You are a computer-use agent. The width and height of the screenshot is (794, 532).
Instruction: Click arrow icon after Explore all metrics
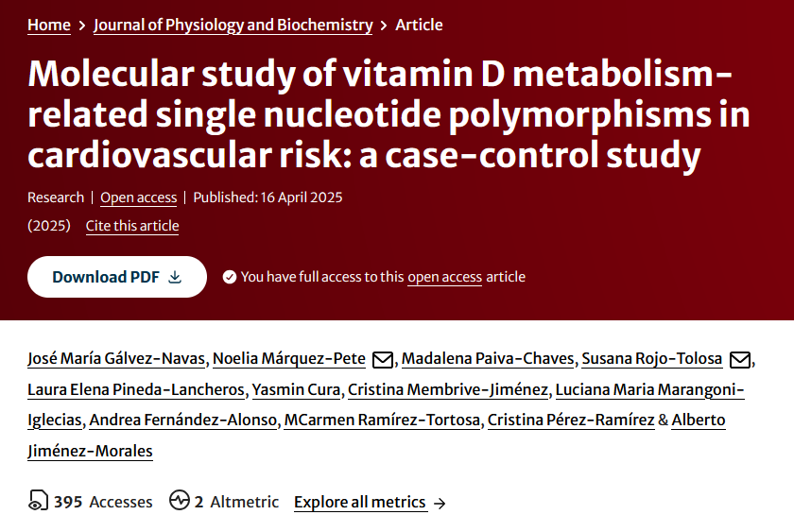tap(439, 503)
